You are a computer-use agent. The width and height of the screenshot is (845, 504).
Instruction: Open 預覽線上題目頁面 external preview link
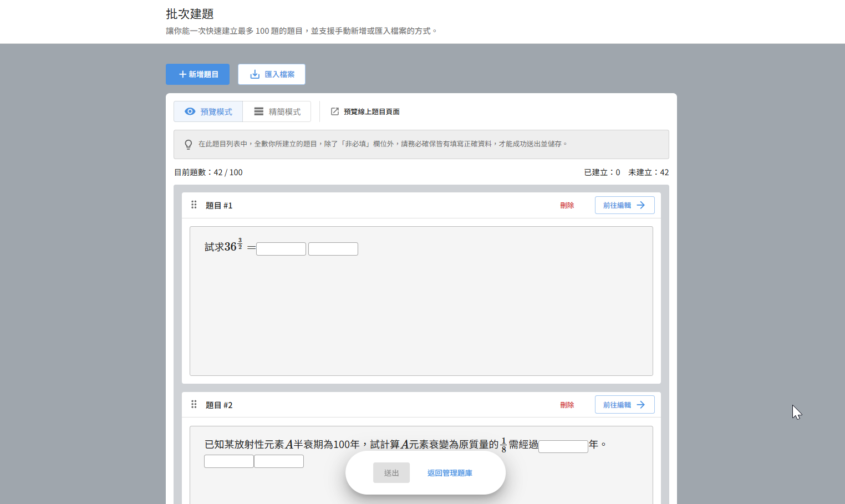pos(371,111)
